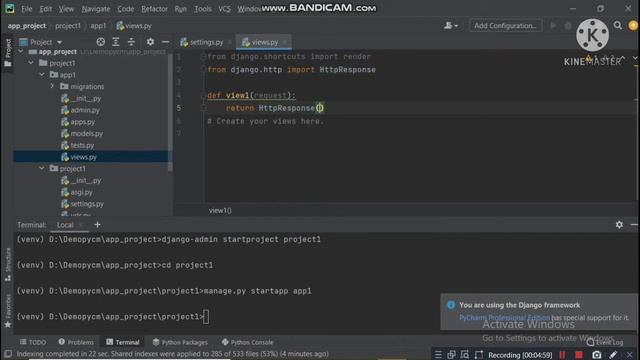
Task: Open the Run menu
Action: [x=180, y=9]
